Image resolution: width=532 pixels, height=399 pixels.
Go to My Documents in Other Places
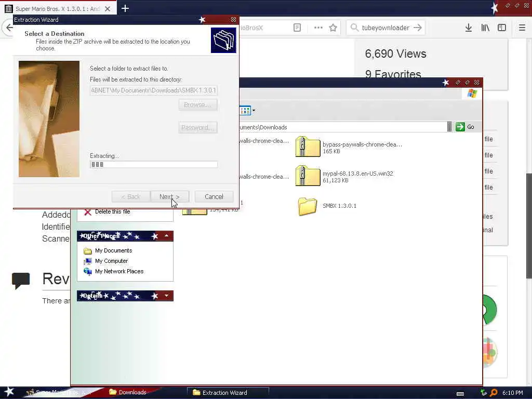click(113, 250)
